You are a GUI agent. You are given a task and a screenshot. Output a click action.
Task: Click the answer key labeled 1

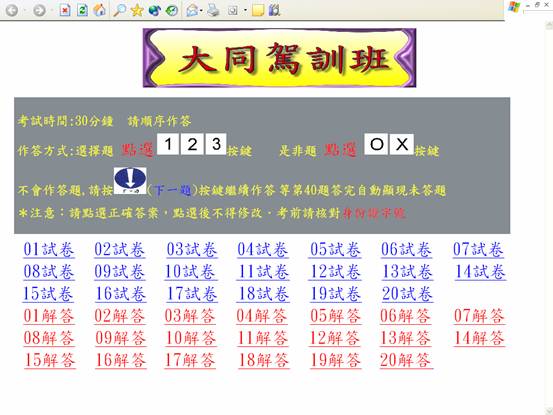pos(168,144)
